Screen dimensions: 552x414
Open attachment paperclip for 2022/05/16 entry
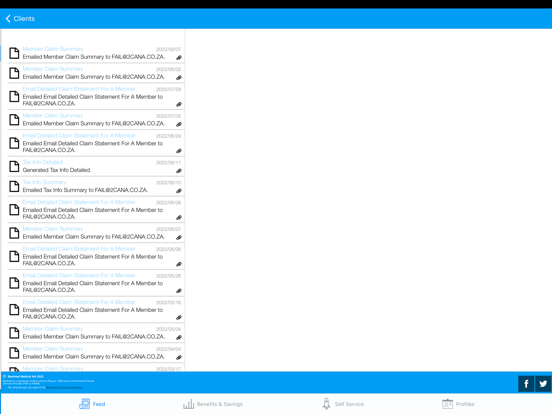coord(179,317)
